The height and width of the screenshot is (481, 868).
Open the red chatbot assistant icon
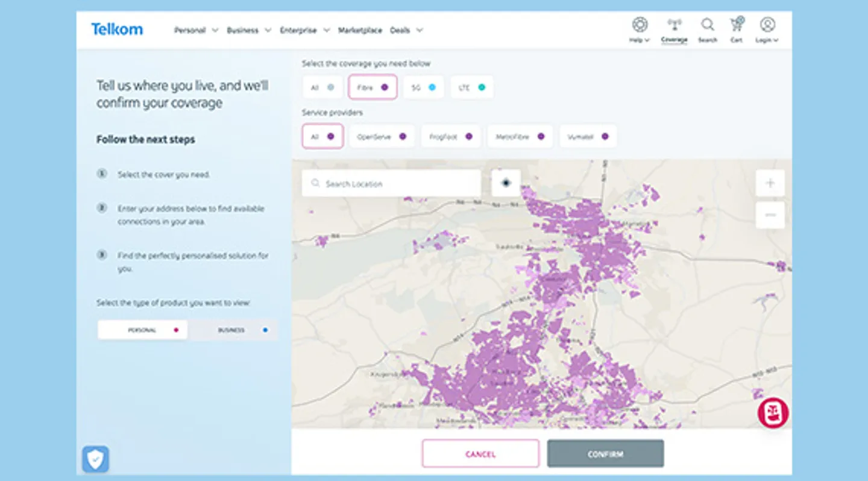click(x=773, y=413)
